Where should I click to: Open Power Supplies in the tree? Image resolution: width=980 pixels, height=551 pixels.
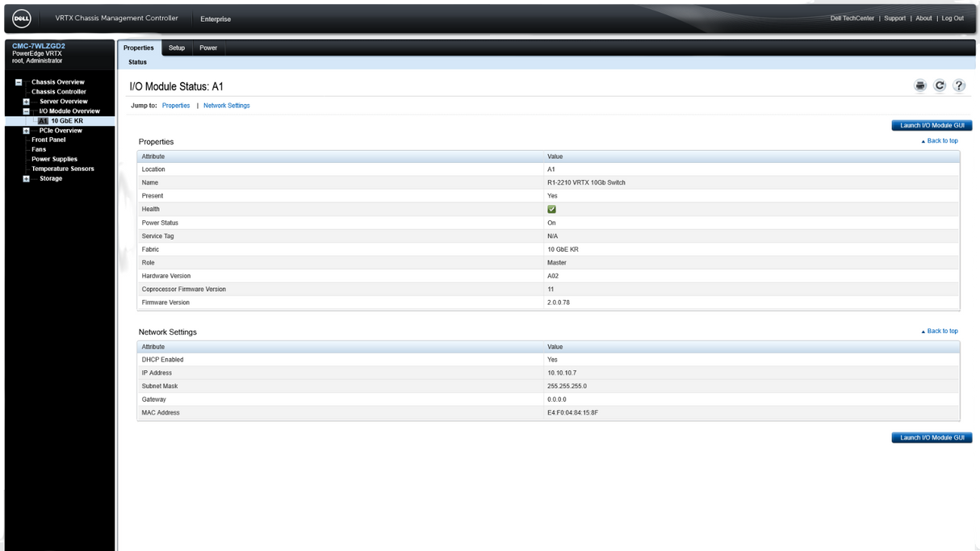(x=54, y=159)
